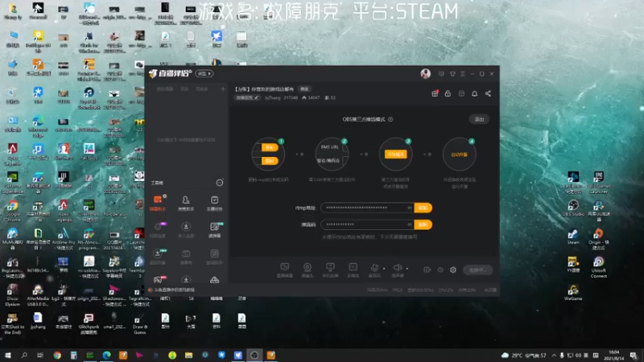Click the record video icon in bottom toolbar
The width and height of the screenshot is (644, 362).
(427, 269)
